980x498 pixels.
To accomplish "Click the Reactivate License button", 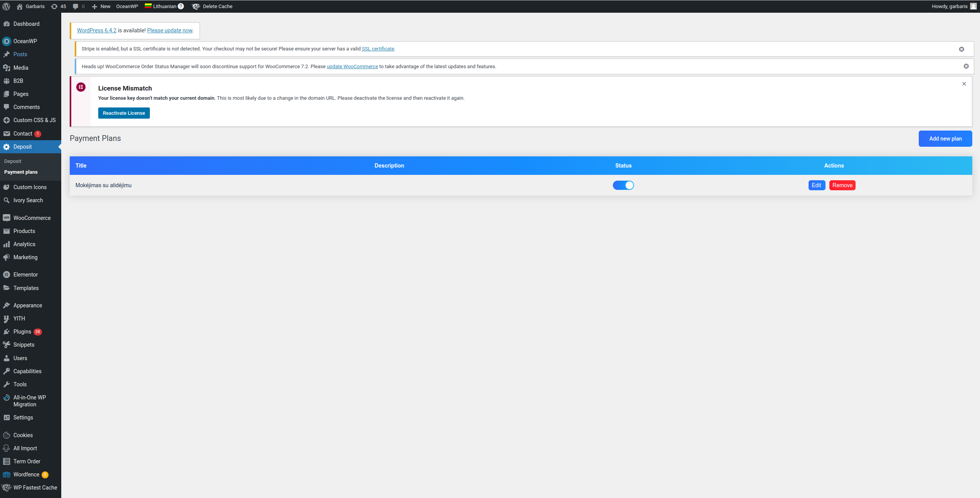I will [124, 113].
